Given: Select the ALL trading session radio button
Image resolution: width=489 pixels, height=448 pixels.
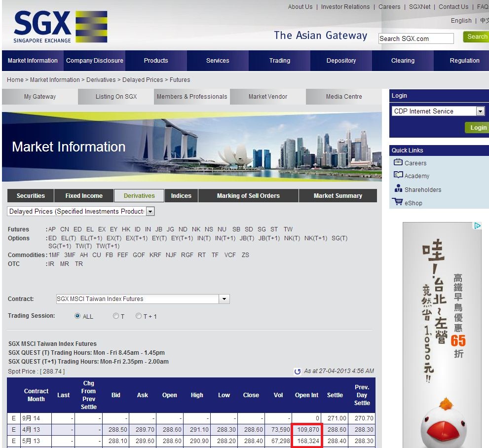Looking at the screenshot, I should (x=77, y=316).
